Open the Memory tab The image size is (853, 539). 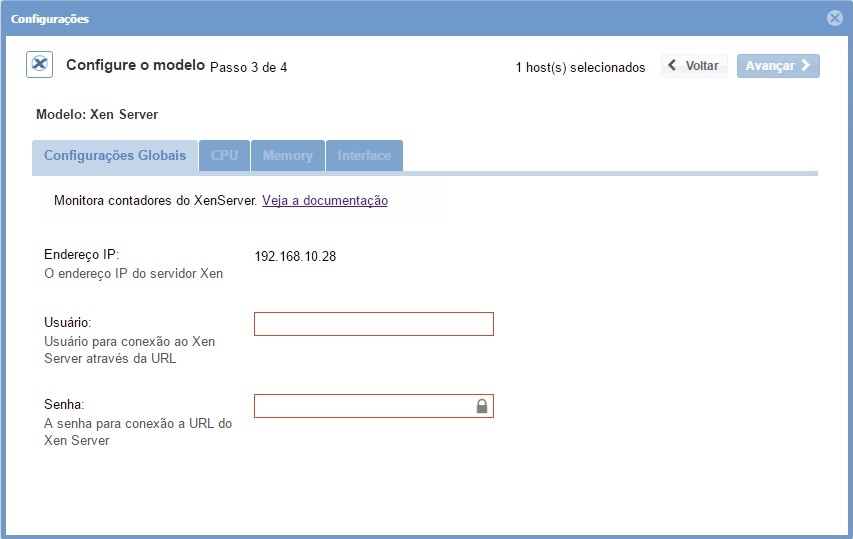click(287, 156)
